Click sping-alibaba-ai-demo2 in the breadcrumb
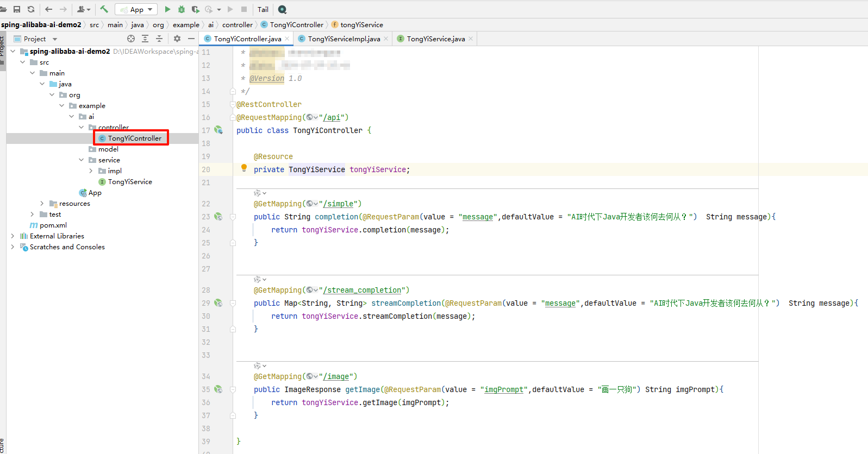Image resolution: width=868 pixels, height=454 pixels. (x=41, y=24)
